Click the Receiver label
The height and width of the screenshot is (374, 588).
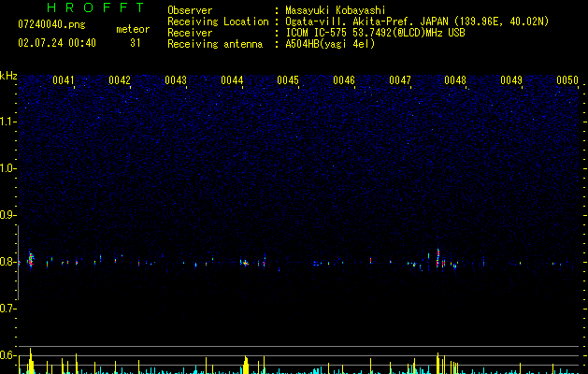pos(190,33)
